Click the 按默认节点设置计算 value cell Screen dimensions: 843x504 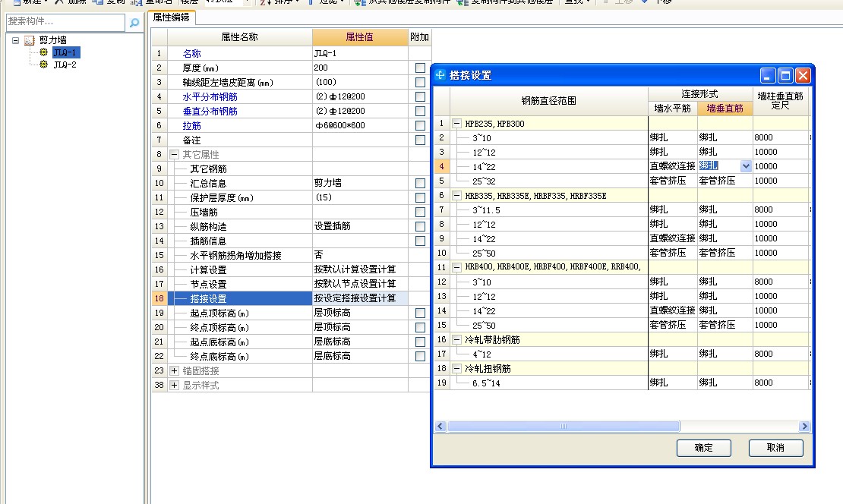click(360, 284)
